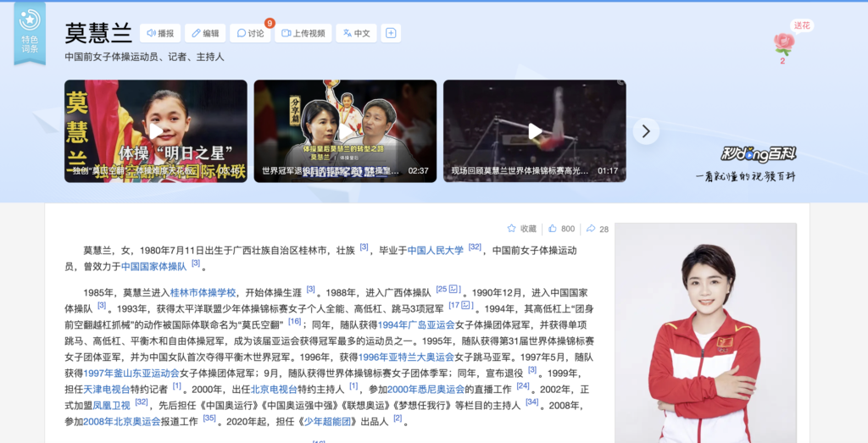
Task: Switch language via the 中文 button
Action: click(x=356, y=33)
